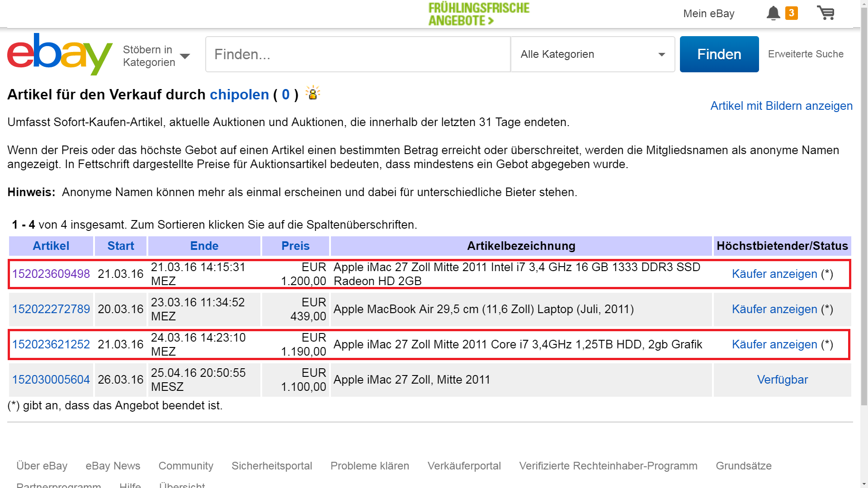Click the seller status icon beside chipolen
Image resolution: width=868 pixels, height=488 pixels.
312,93
